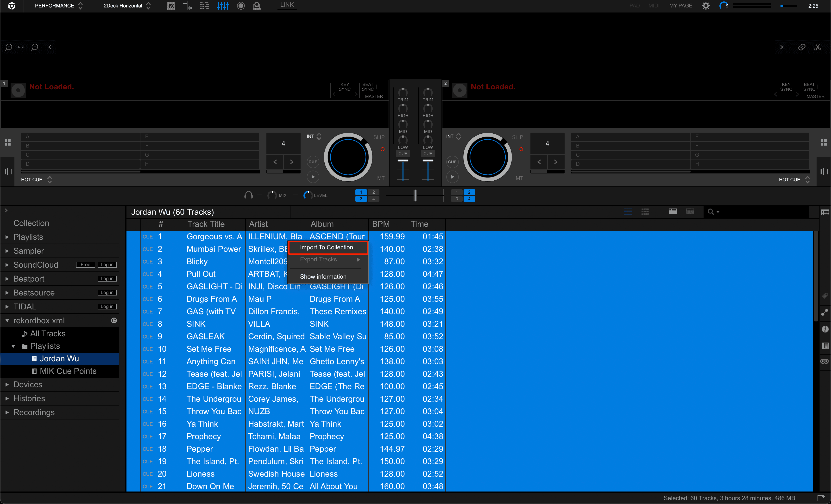Expand the Histories tree
Image resolution: width=831 pixels, height=504 pixels.
(x=7, y=398)
